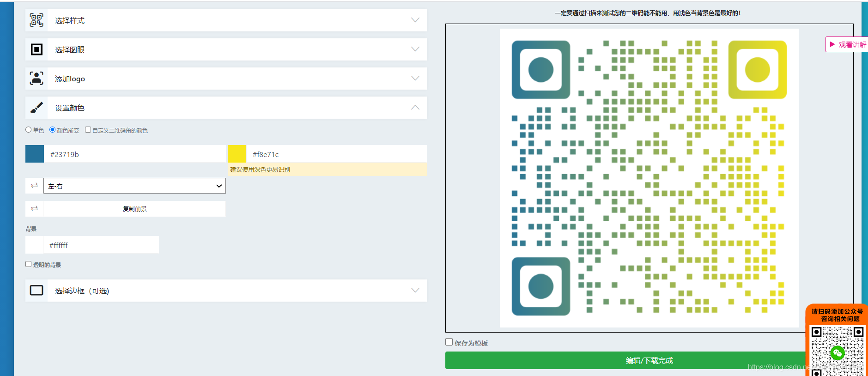Click the 观看讲解 button

[x=847, y=44]
